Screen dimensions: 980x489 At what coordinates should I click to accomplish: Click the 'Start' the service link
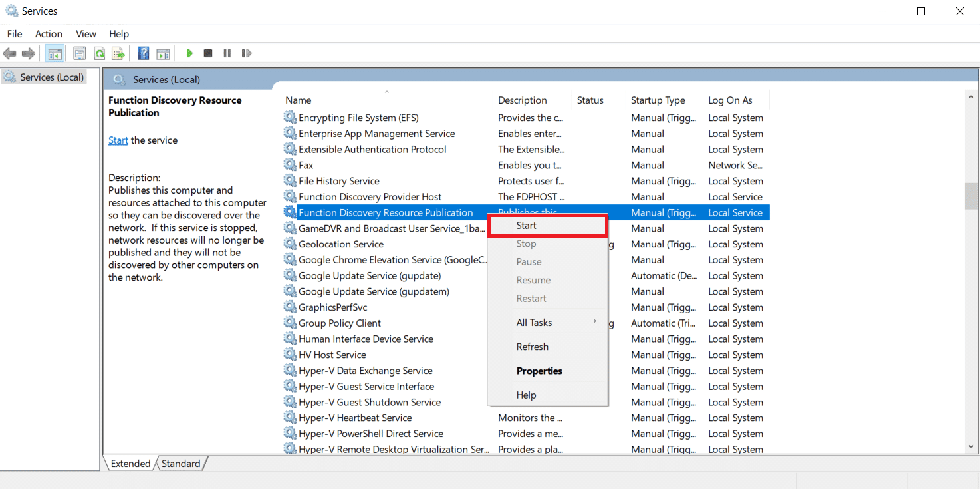coord(118,140)
